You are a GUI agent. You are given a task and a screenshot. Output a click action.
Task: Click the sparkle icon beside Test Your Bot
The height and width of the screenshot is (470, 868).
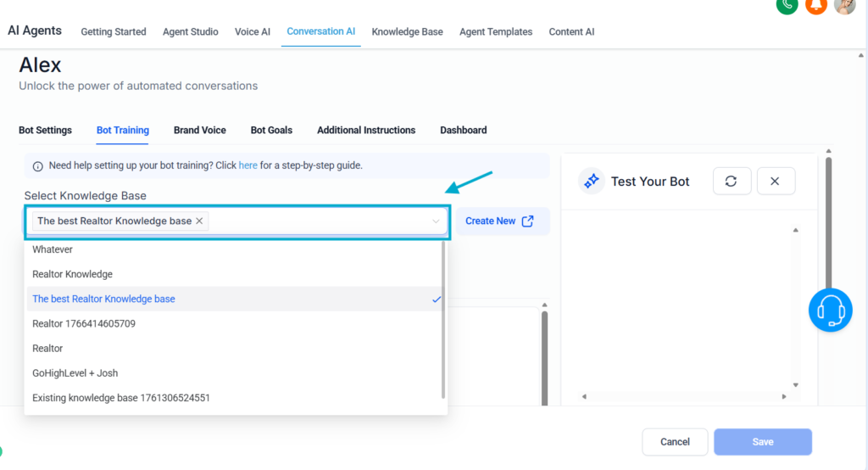coord(592,181)
